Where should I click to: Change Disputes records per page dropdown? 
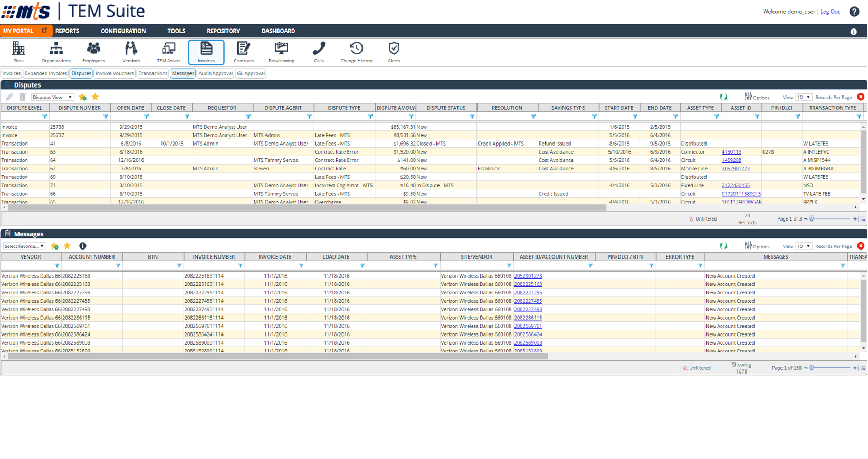[804, 97]
